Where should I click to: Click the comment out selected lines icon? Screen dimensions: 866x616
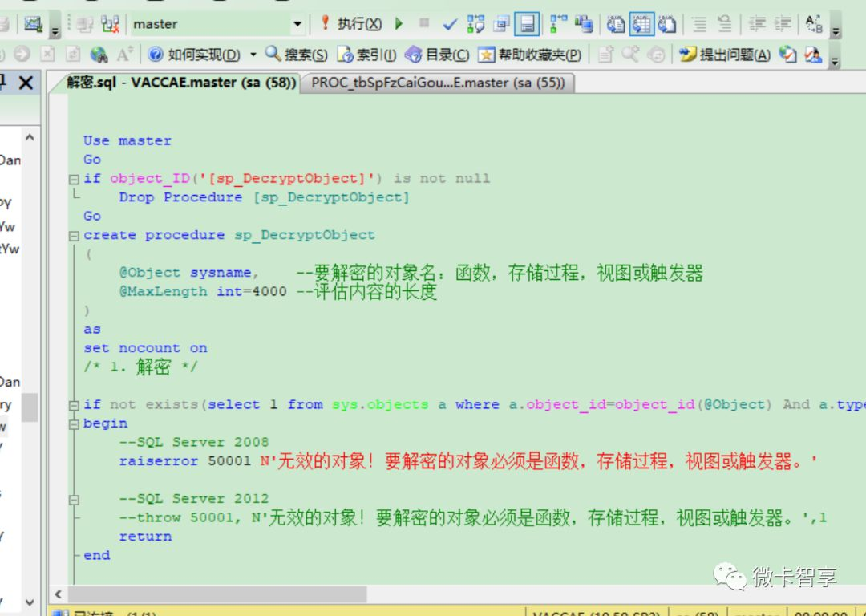700,24
